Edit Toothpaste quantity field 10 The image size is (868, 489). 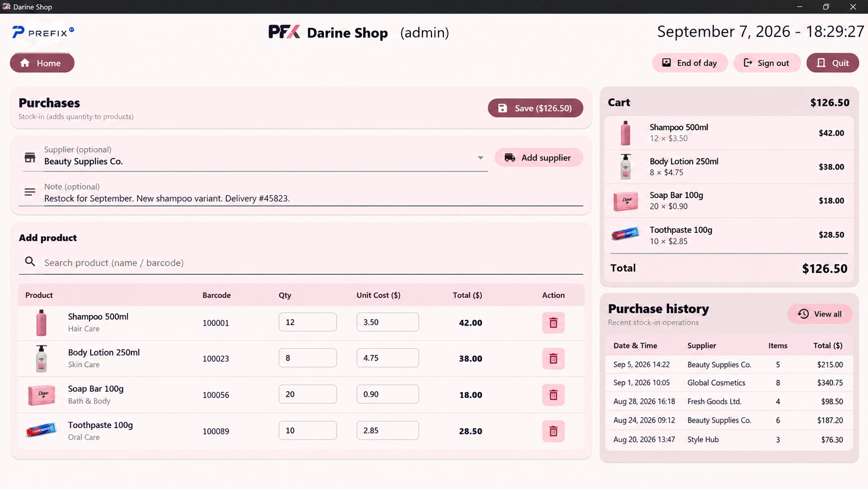307,430
